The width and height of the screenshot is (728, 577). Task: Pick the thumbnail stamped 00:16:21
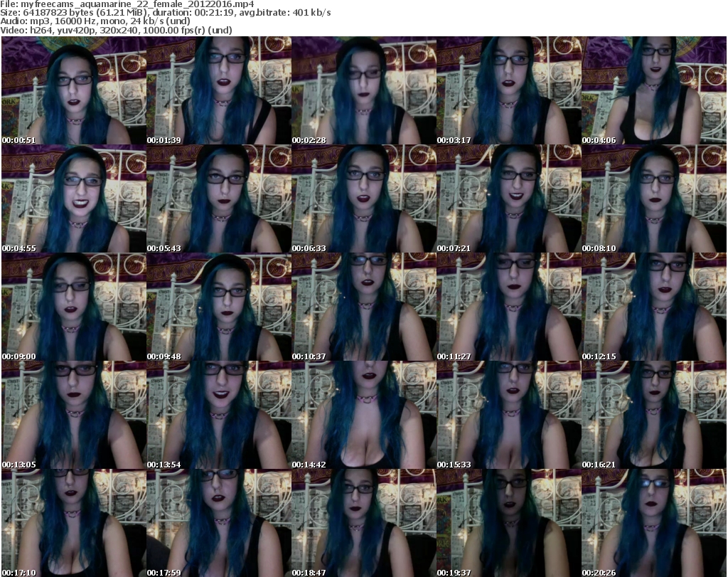654,415
